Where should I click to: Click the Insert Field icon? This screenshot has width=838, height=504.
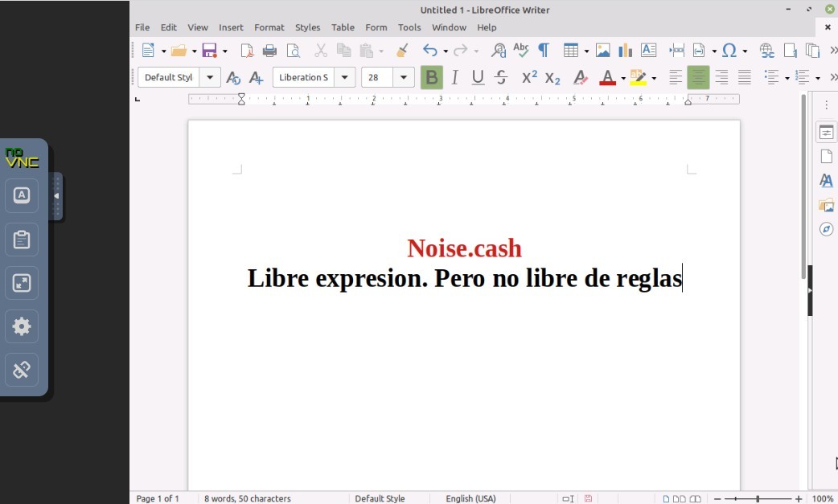pyautogui.click(x=699, y=51)
